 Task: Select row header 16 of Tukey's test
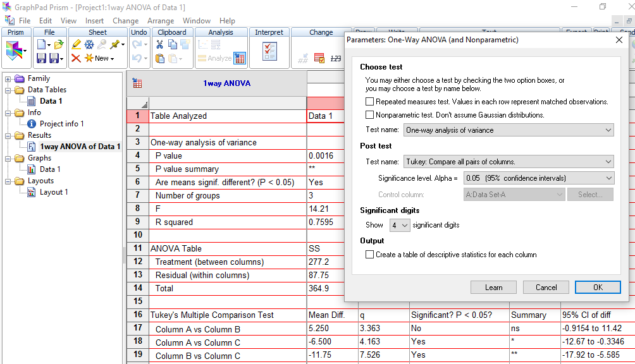[138, 314]
